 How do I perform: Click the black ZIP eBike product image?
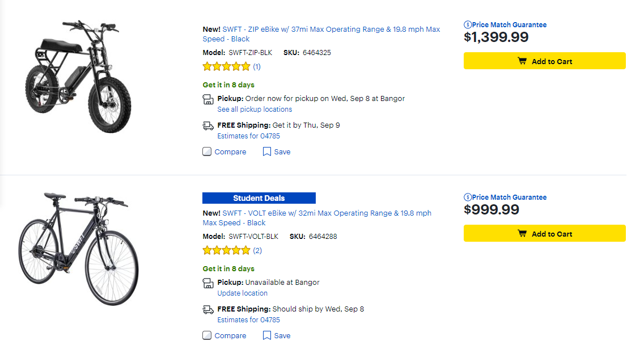pos(73,77)
